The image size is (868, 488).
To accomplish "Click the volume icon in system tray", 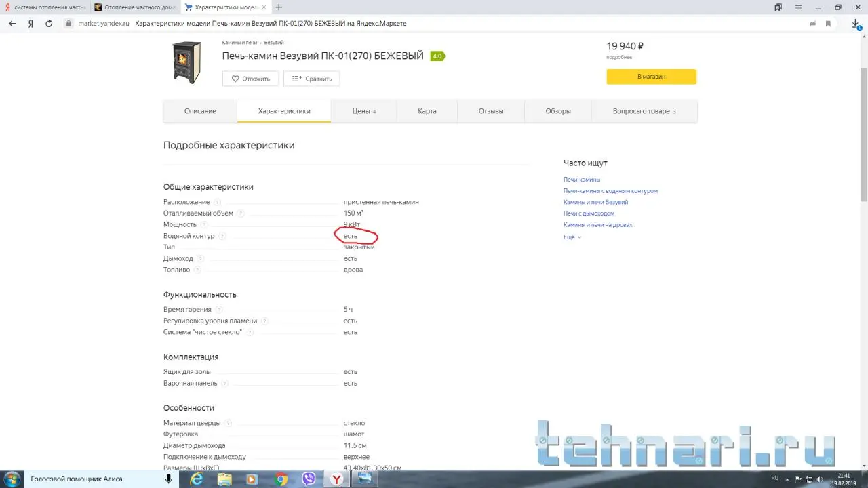I will (821, 479).
